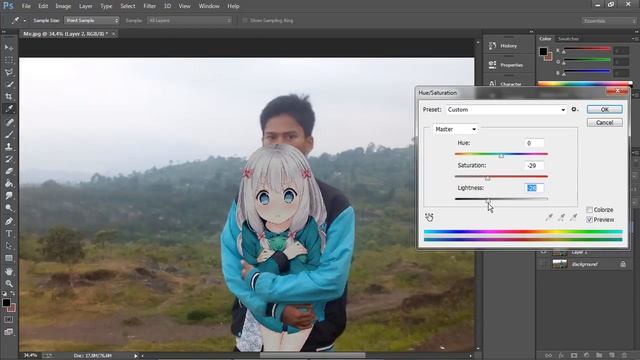Screen dimensions: 640x360
Task: Select the Path Selection tool
Action: click(x=9, y=246)
